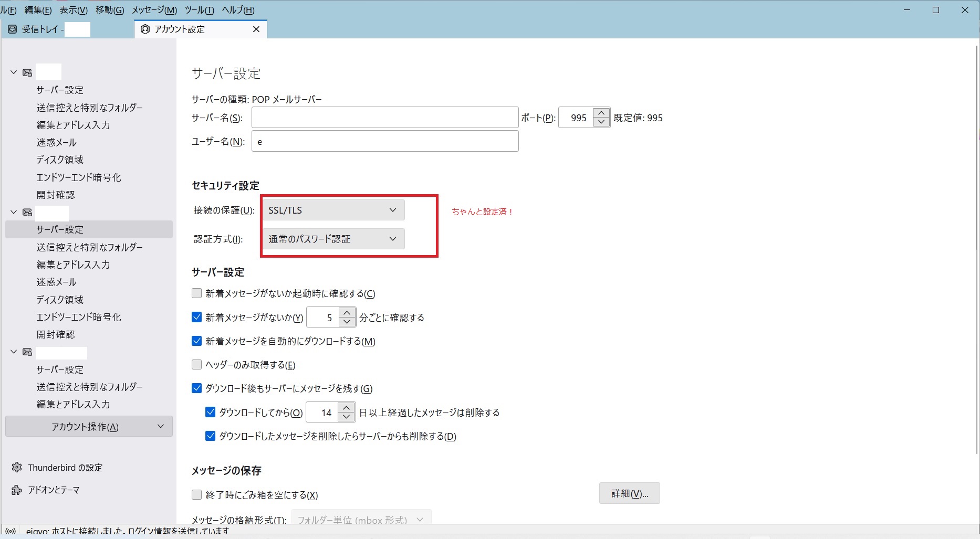Image resolution: width=980 pixels, height=539 pixels.
Task: Click the first account's mail icon in sidebar
Action: pos(27,72)
